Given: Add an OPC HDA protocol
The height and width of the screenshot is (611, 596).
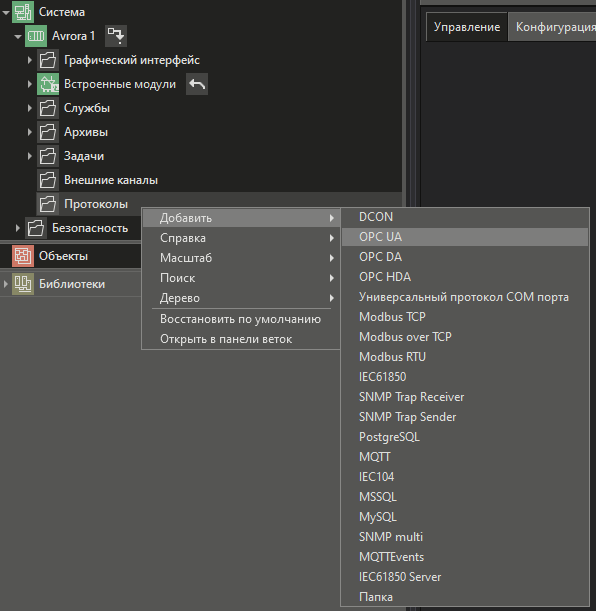Looking at the screenshot, I should click(465, 277).
